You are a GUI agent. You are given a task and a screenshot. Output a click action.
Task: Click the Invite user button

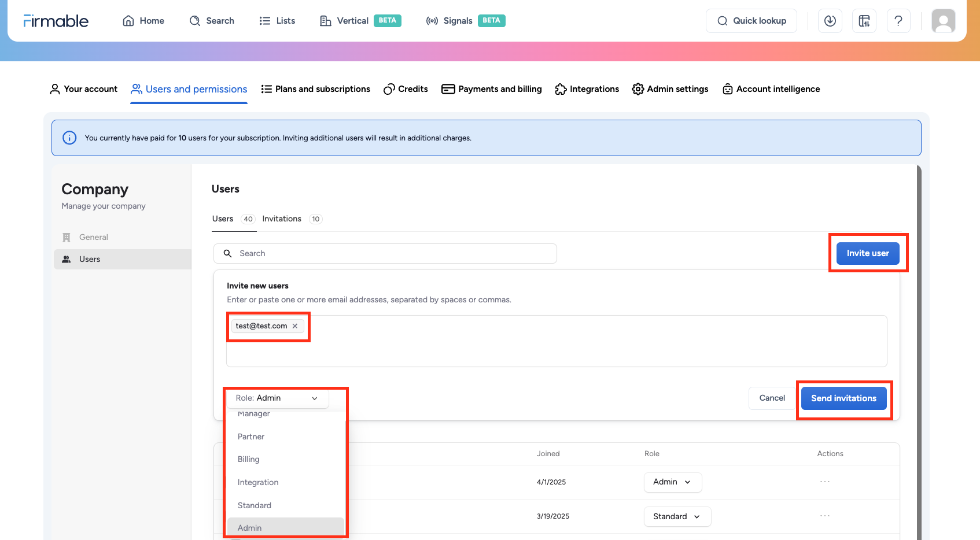point(868,253)
